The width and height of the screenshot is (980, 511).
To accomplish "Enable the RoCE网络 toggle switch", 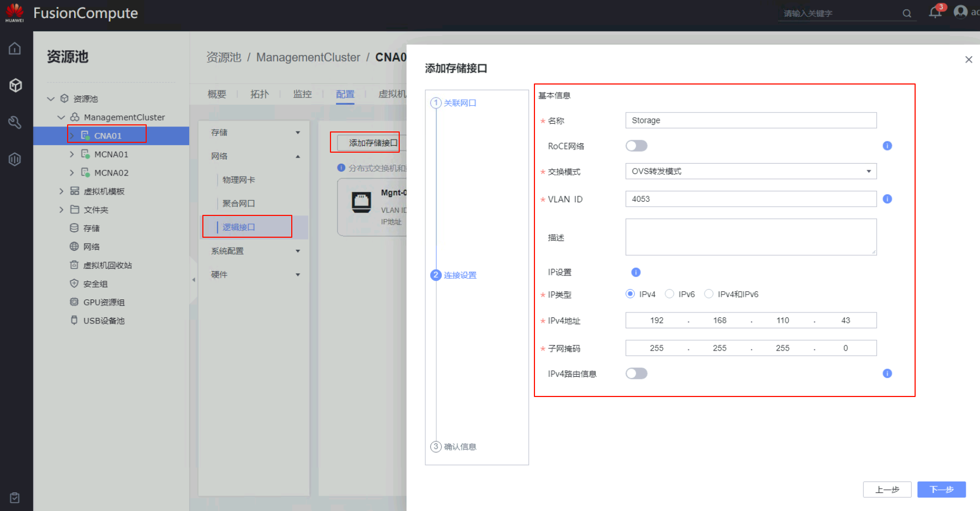I will tap(636, 146).
